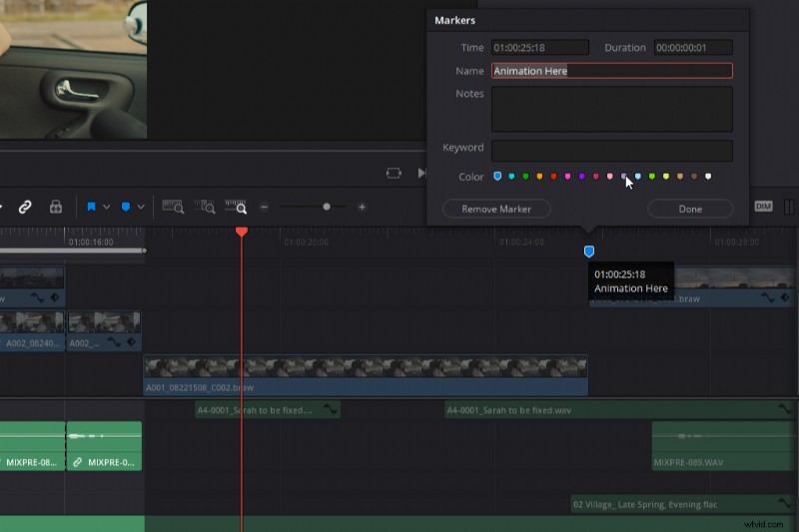Click the keyframe diamond on the top-left video clip

pyautogui.click(x=55, y=297)
